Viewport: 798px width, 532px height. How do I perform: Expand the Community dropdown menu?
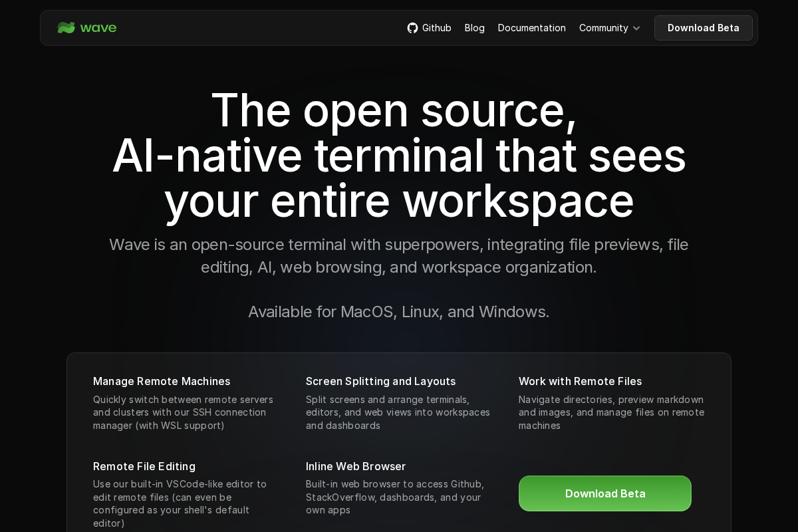point(610,28)
